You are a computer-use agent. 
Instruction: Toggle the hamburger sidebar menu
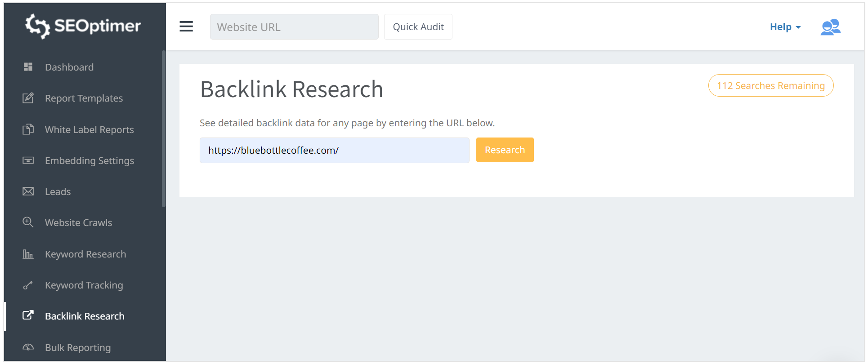(186, 27)
